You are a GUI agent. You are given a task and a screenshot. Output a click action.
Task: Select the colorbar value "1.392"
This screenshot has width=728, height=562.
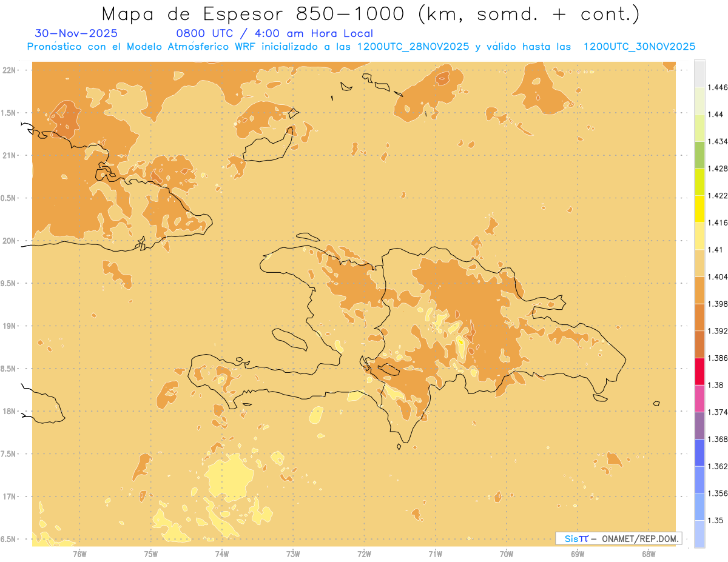(x=718, y=331)
